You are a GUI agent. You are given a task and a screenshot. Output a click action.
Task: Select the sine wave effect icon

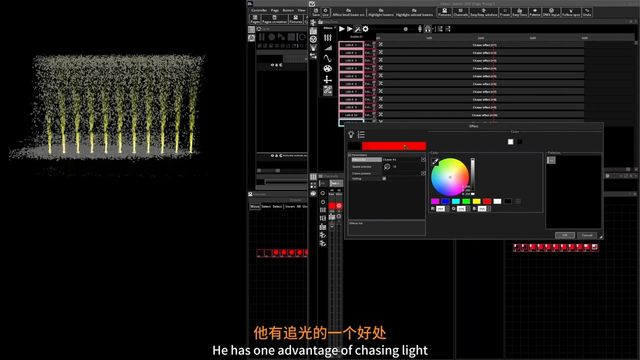tap(327, 58)
